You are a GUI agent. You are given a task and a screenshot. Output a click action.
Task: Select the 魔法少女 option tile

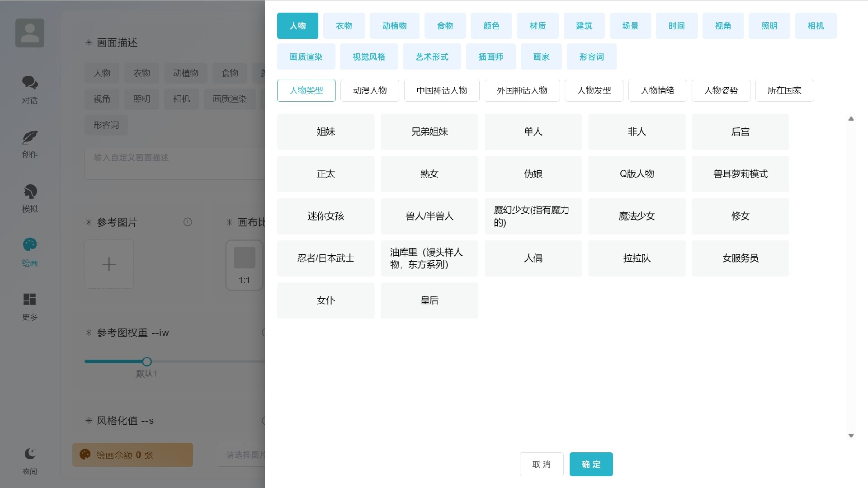[x=637, y=216]
